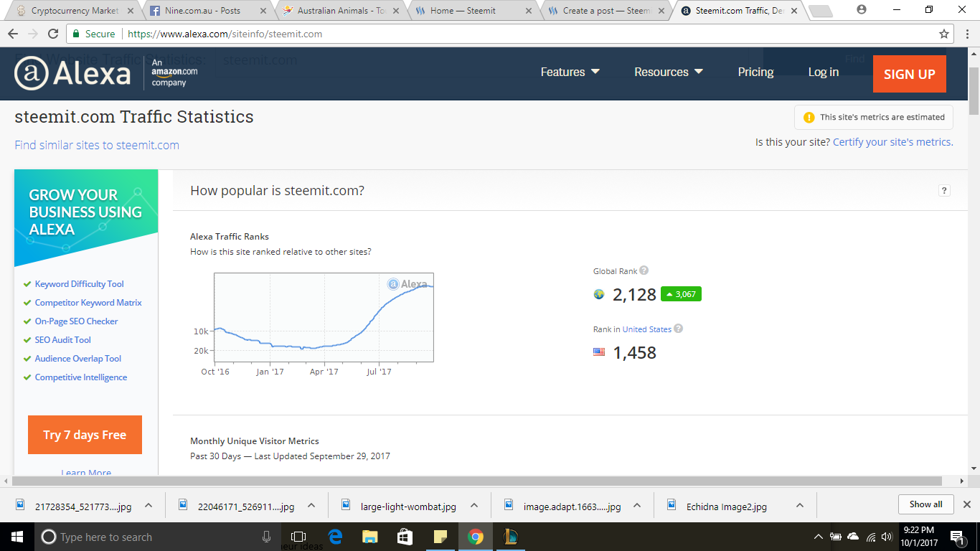Click the orange SIGN UP button

tap(910, 74)
